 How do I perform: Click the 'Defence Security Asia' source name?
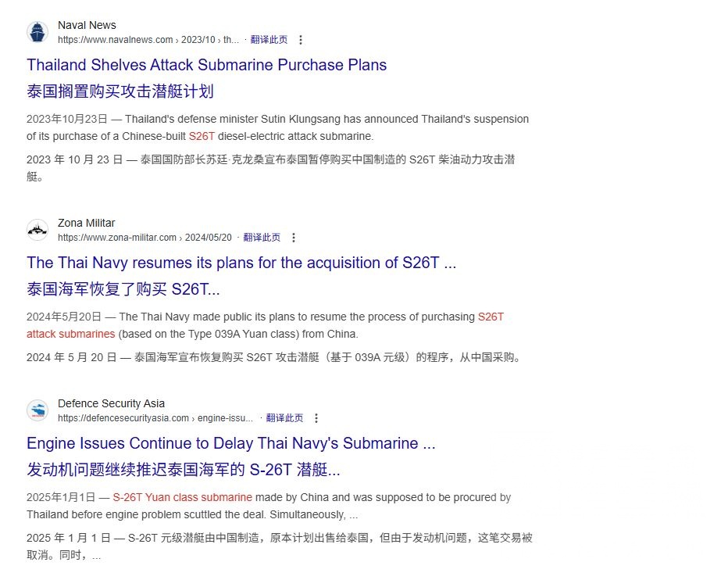click(x=111, y=403)
